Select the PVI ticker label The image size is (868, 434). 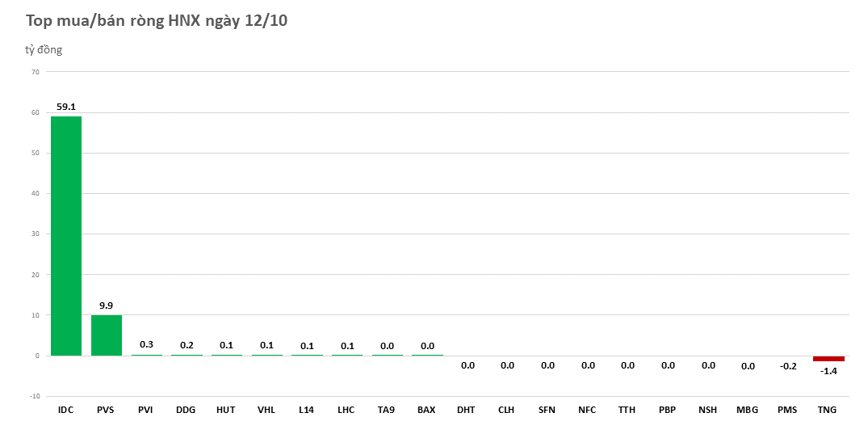(x=145, y=410)
